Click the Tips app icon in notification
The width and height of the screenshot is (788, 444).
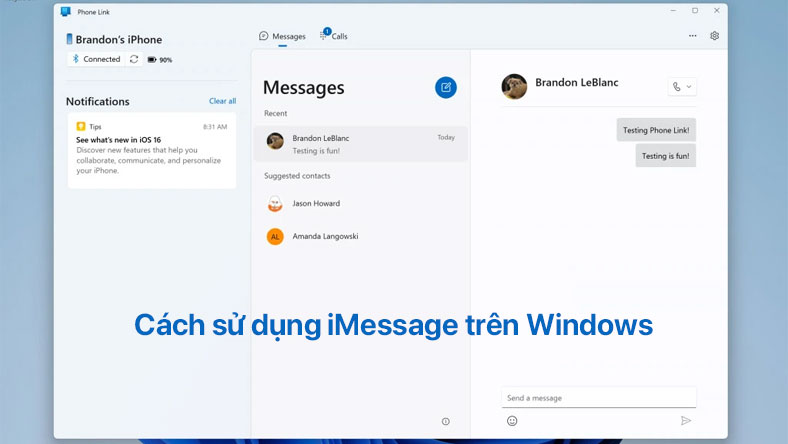click(x=81, y=126)
